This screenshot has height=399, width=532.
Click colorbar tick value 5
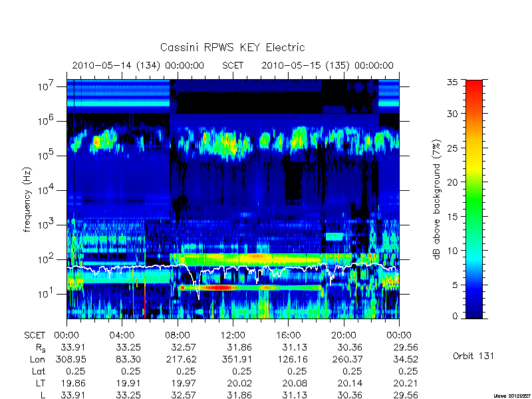click(455, 285)
